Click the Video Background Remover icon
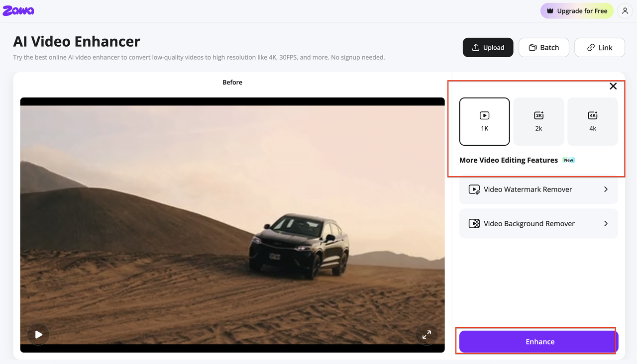The width and height of the screenshot is (637, 364). point(474,224)
